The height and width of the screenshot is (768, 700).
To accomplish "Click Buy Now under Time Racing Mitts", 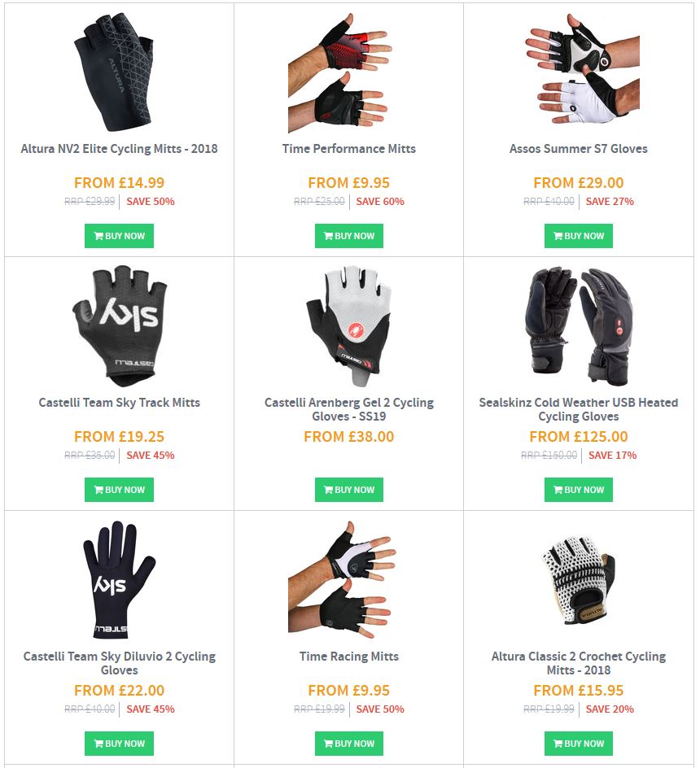I will (349, 743).
